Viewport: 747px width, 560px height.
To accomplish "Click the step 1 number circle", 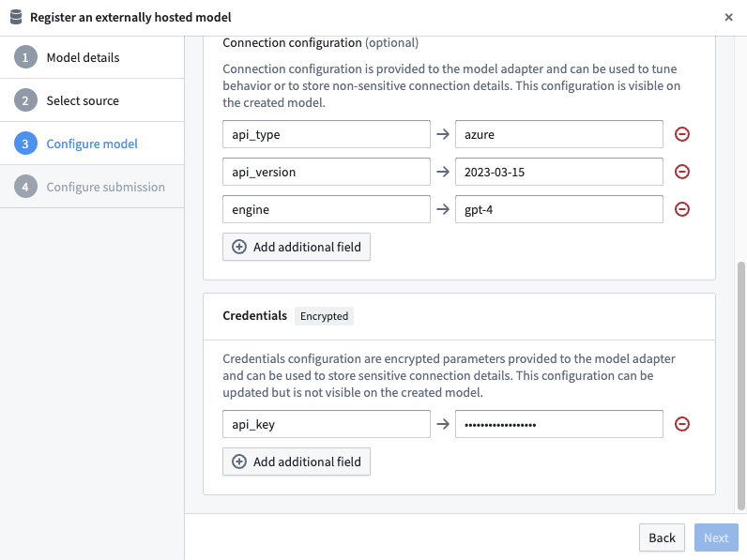I will [x=25, y=57].
